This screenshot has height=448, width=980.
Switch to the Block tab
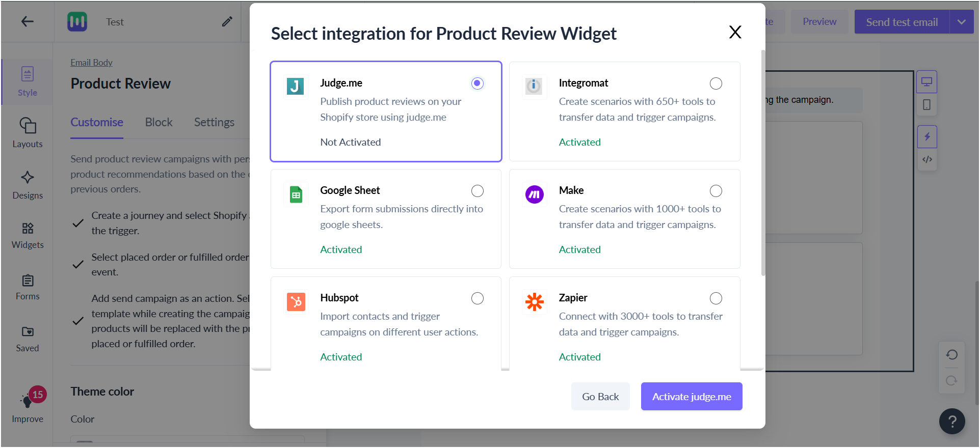point(158,122)
